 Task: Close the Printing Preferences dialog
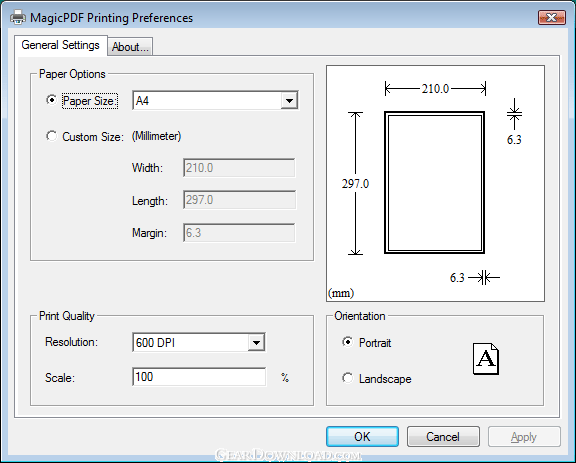click(x=551, y=17)
